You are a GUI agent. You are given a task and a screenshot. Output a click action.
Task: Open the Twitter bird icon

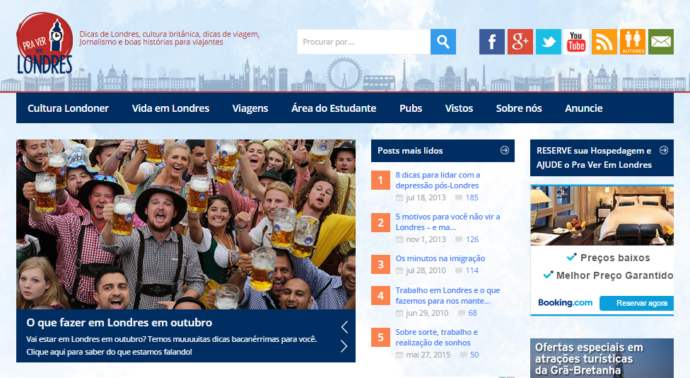548,42
